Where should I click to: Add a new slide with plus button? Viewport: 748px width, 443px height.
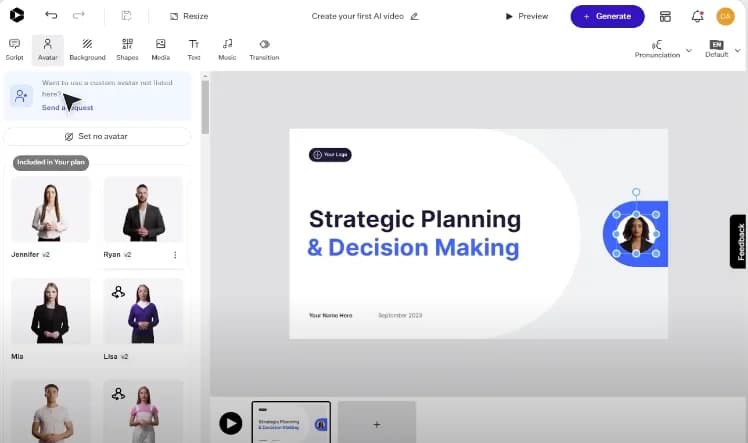[377, 424]
